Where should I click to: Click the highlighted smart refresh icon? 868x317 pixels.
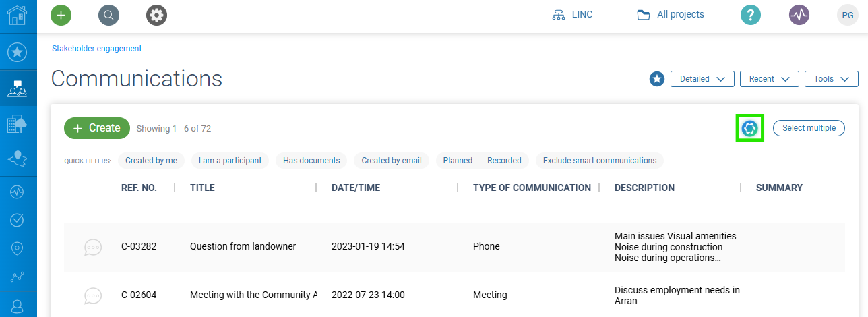(749, 128)
